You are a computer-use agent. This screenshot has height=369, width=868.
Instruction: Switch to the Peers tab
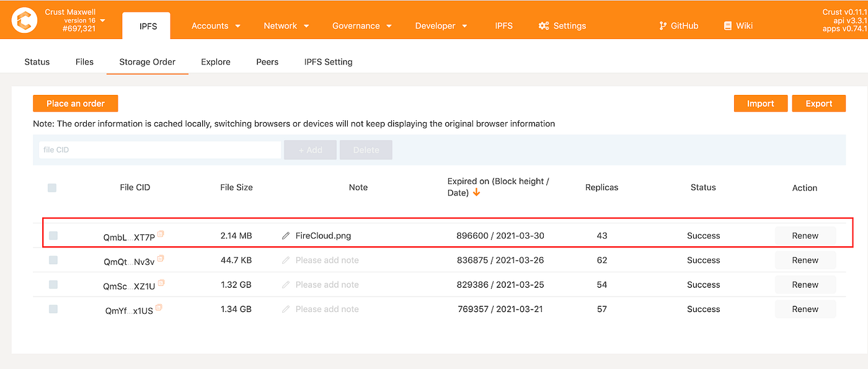(x=267, y=62)
